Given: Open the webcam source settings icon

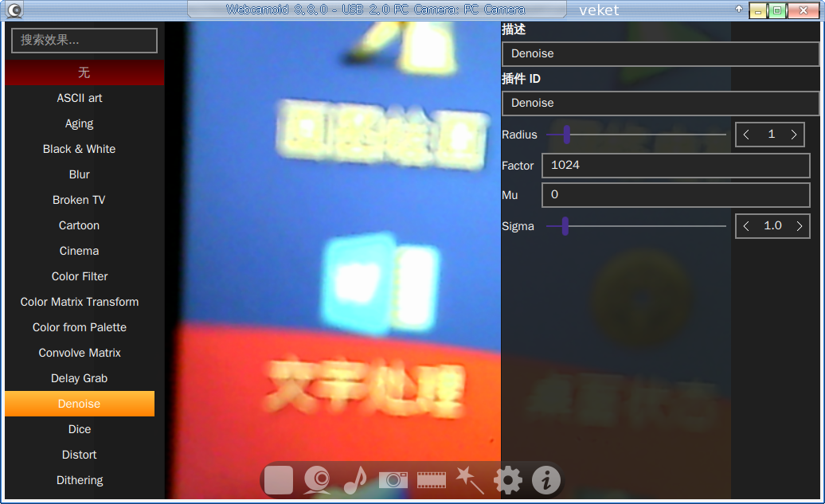Looking at the screenshot, I should point(317,480).
